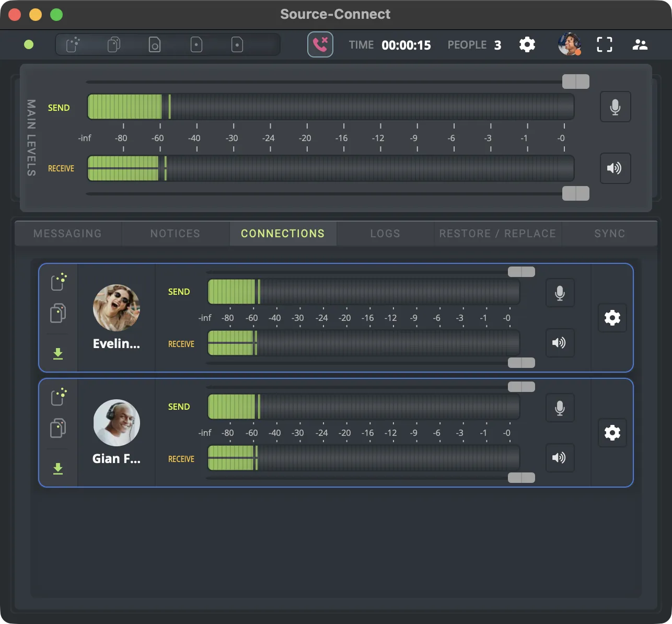Adjust Gian F's send level slider handle
The height and width of the screenshot is (624, 672).
pos(522,387)
